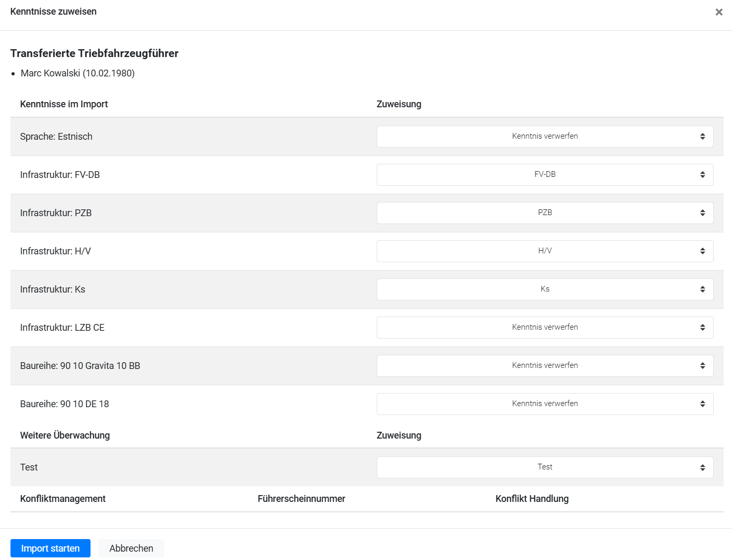Image resolution: width=732 pixels, height=560 pixels.
Task: Open the FV-DB assignment dropdown
Action: (545, 175)
